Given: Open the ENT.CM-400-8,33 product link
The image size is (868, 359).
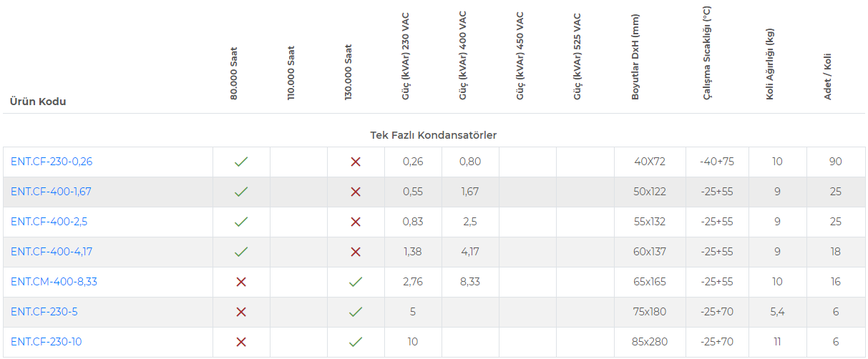Looking at the screenshot, I should (54, 282).
